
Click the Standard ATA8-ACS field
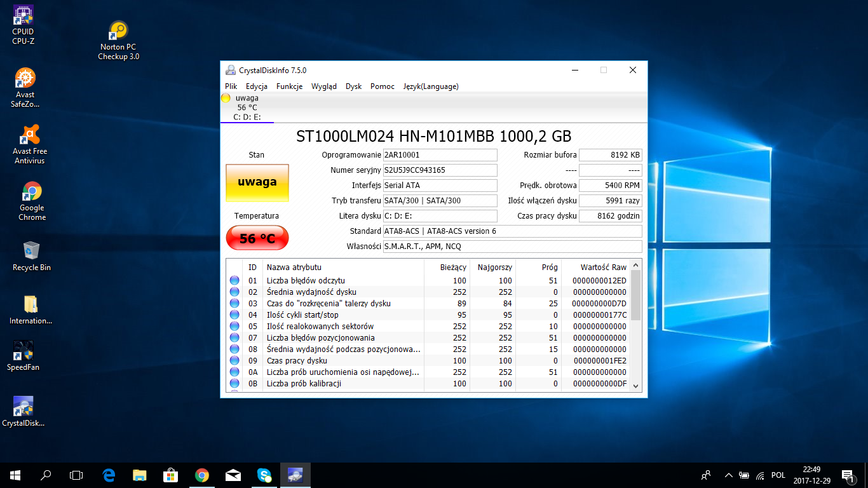(513, 231)
